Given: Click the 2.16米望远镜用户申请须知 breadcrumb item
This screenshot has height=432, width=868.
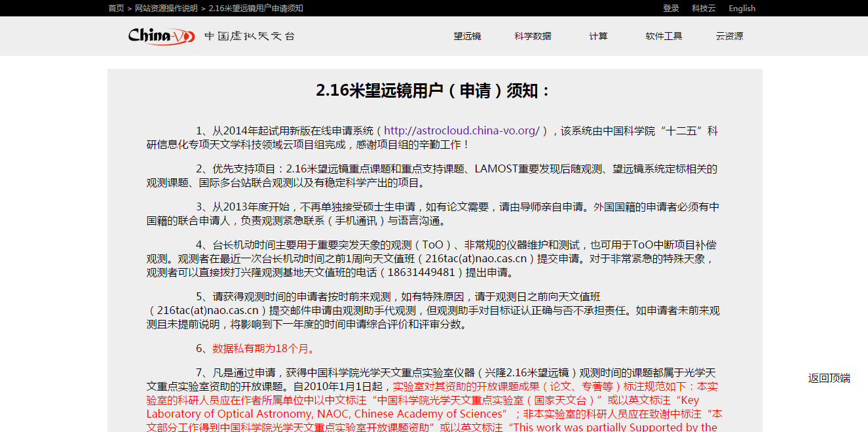Looking at the screenshot, I should coord(255,8).
